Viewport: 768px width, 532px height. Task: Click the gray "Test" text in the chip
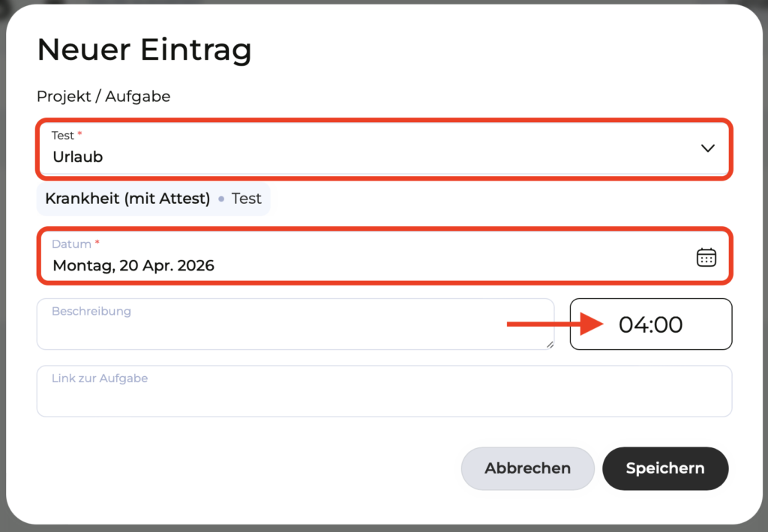click(x=246, y=199)
